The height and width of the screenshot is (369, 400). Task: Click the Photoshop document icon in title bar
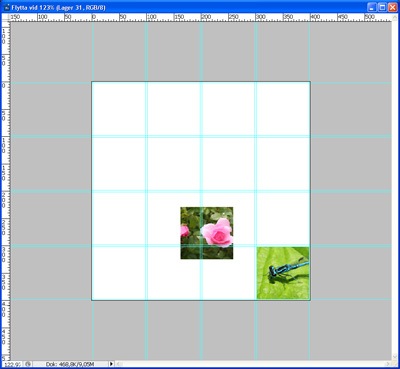(6, 7)
